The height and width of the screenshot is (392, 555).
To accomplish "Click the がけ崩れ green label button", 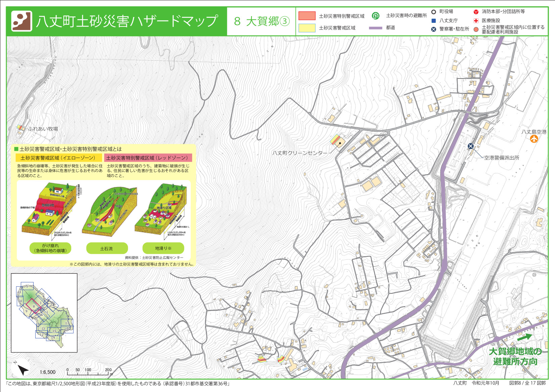I will pyautogui.click(x=50, y=248).
